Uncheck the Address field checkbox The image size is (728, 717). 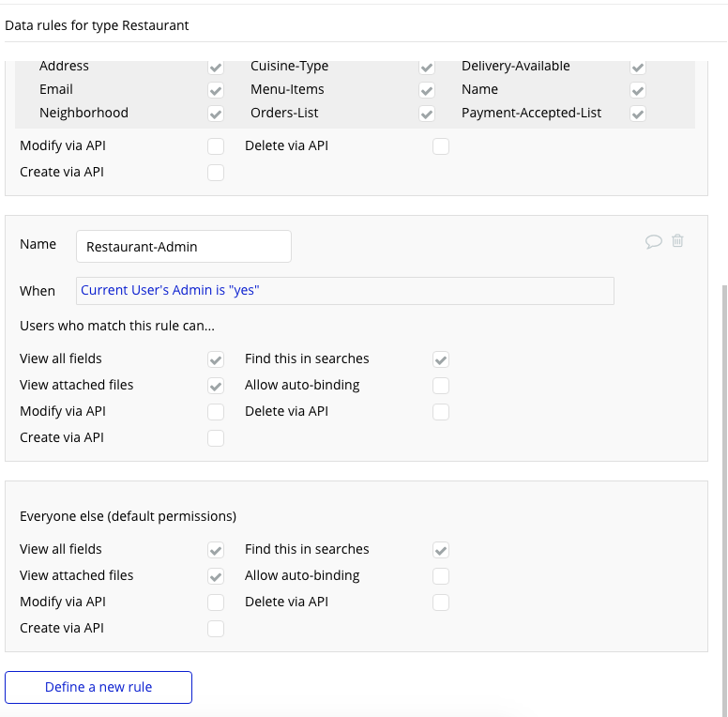[216, 68]
